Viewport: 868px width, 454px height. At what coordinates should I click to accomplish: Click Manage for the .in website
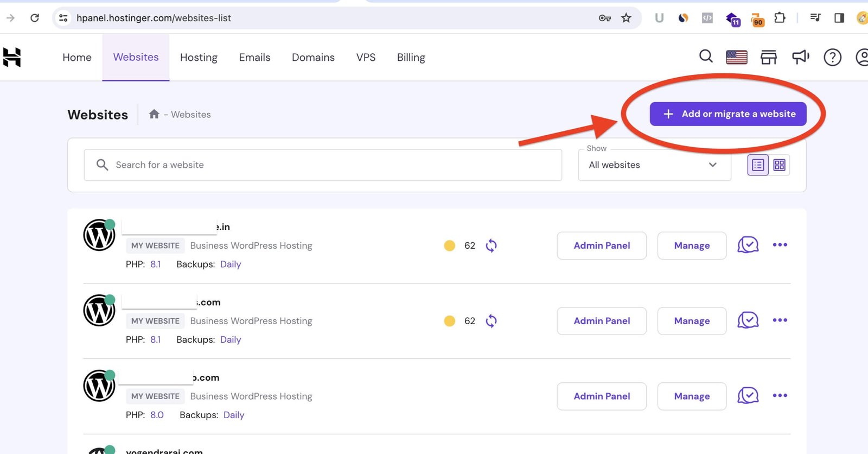click(692, 245)
